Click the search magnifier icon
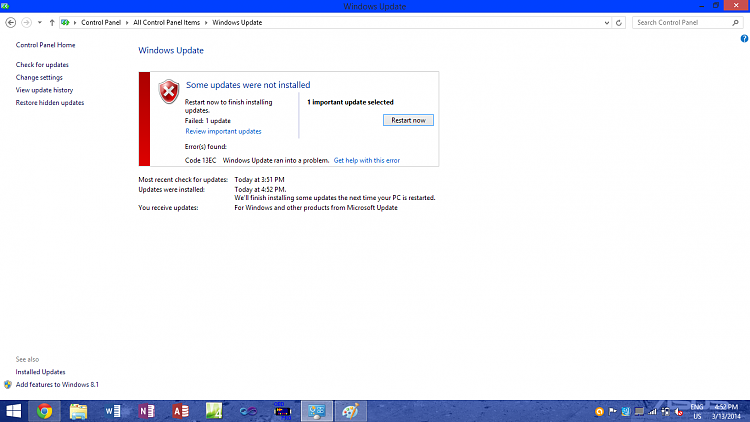This screenshot has height=422, width=750. pos(736,22)
